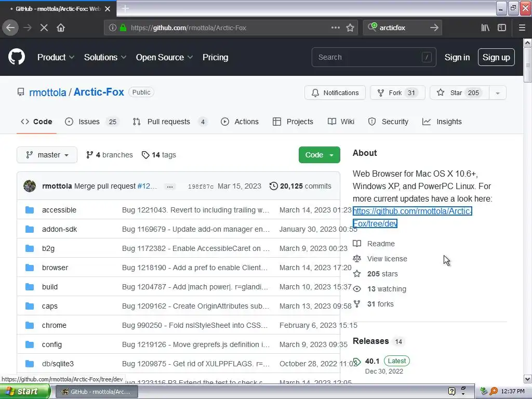Expand the Open Source menu

pos(164,57)
